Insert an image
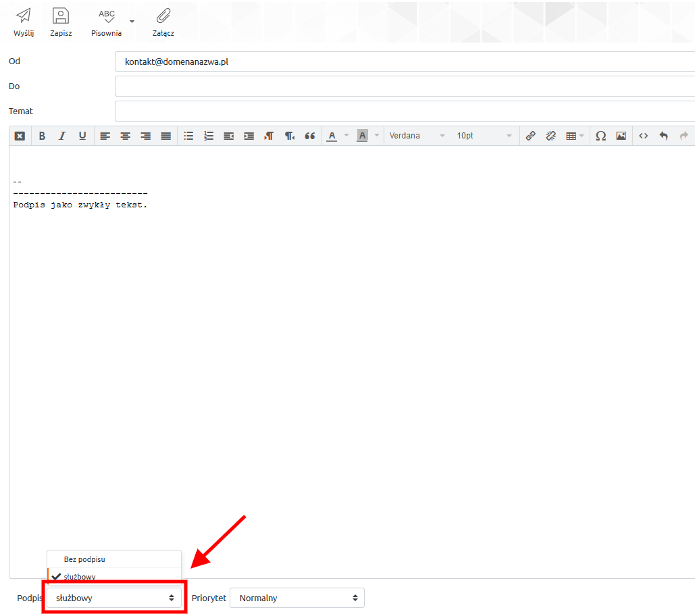The width and height of the screenshot is (695, 616). pyautogui.click(x=621, y=136)
